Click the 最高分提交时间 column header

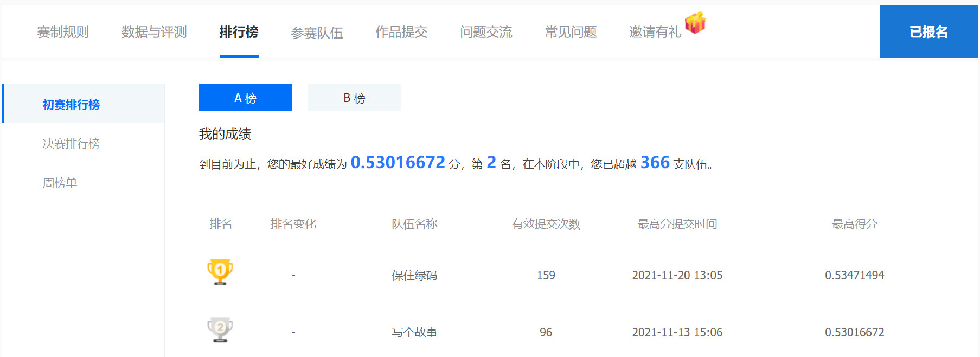(x=677, y=224)
